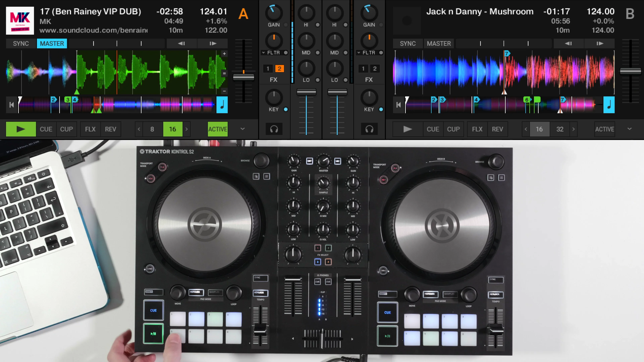Expand Deck B advanced panel chevron
The height and width of the screenshot is (362, 644).
(x=630, y=129)
